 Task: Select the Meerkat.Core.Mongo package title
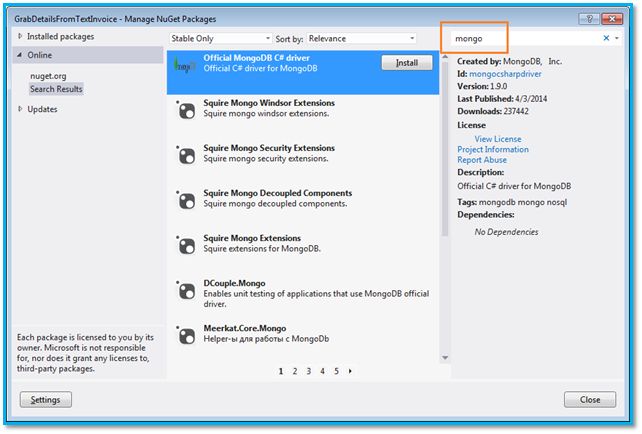point(245,328)
